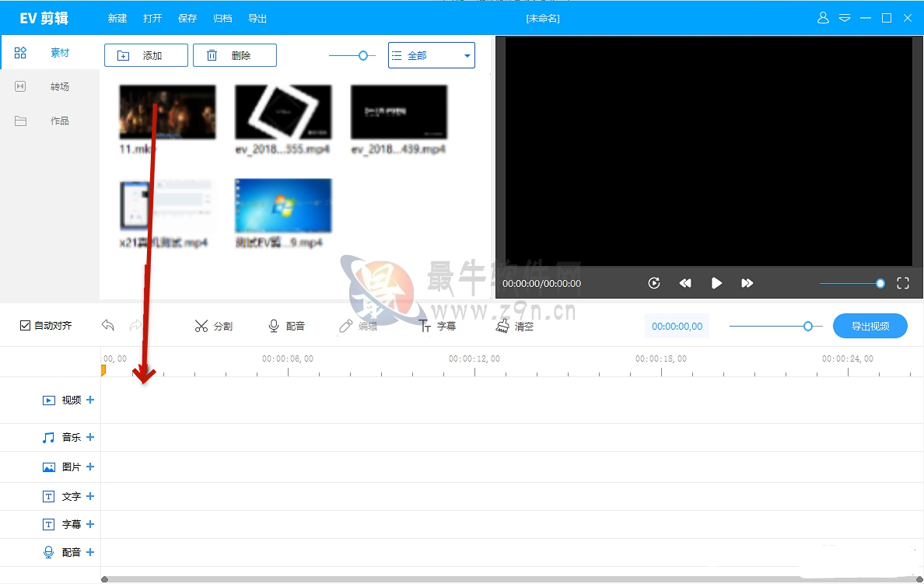924x584 pixels.
Task: Select the ev_2018...355.mp4 thumbnail
Action: (283, 112)
